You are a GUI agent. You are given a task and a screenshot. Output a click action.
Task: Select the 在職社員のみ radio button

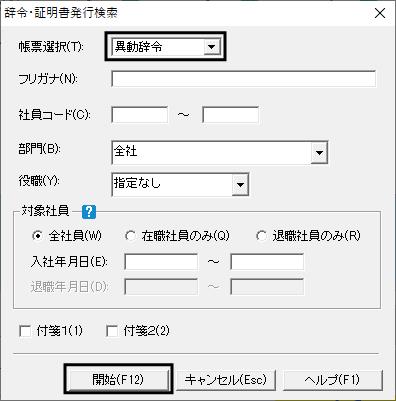(x=130, y=236)
